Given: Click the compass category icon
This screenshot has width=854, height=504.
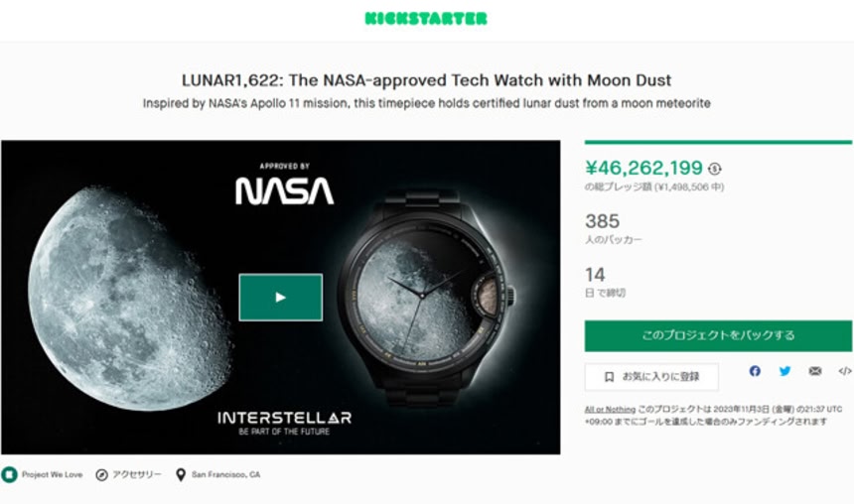Looking at the screenshot, I should tap(101, 474).
